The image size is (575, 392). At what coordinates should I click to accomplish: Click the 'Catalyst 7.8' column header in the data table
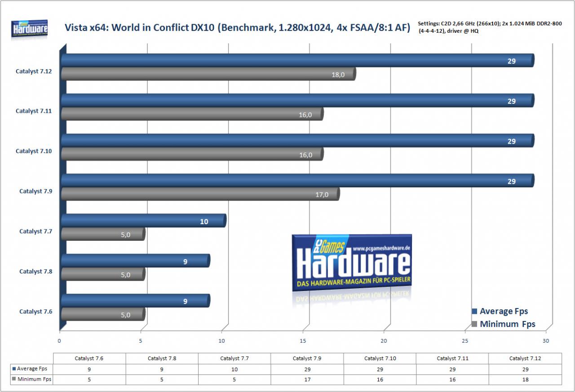[x=162, y=358]
